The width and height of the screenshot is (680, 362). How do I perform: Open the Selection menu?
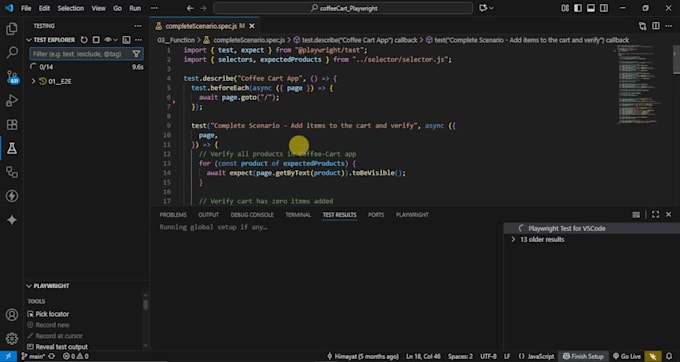coord(71,8)
